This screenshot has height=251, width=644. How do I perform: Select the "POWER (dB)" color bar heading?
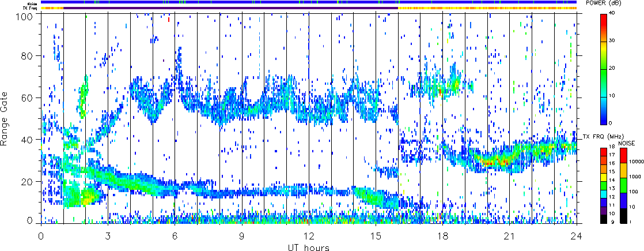pos(604,2)
